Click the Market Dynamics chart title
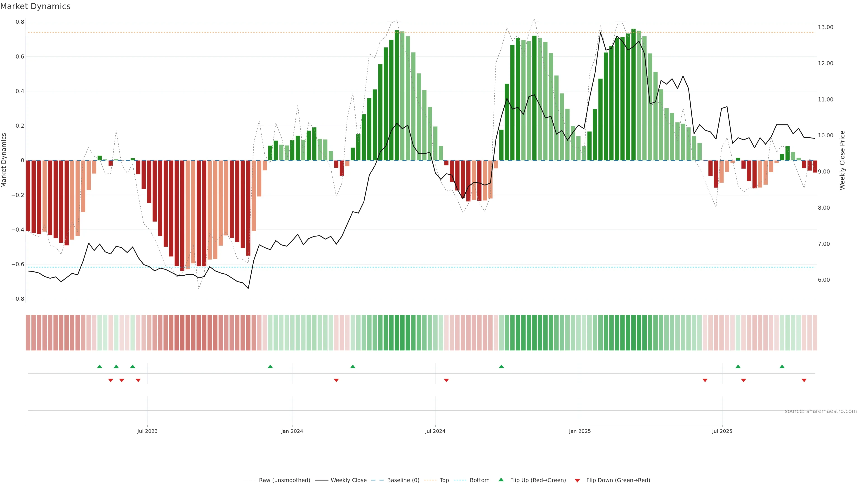 [x=35, y=6]
